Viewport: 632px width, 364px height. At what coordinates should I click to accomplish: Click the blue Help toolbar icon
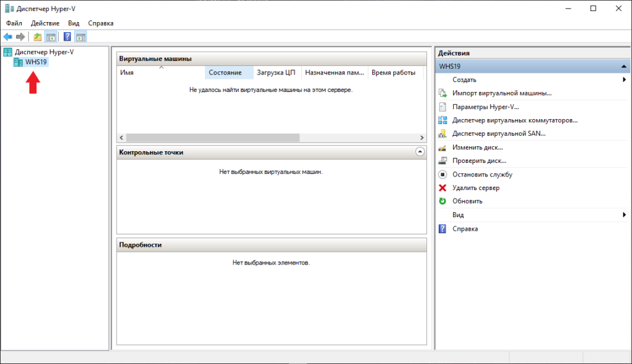67,36
